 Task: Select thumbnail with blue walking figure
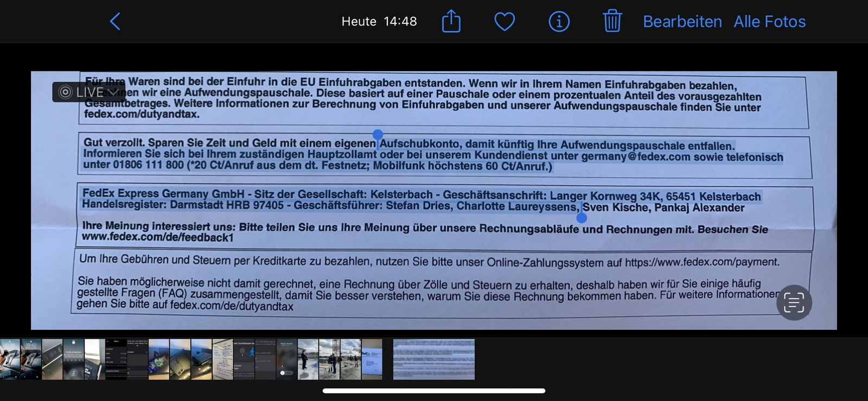(244, 359)
